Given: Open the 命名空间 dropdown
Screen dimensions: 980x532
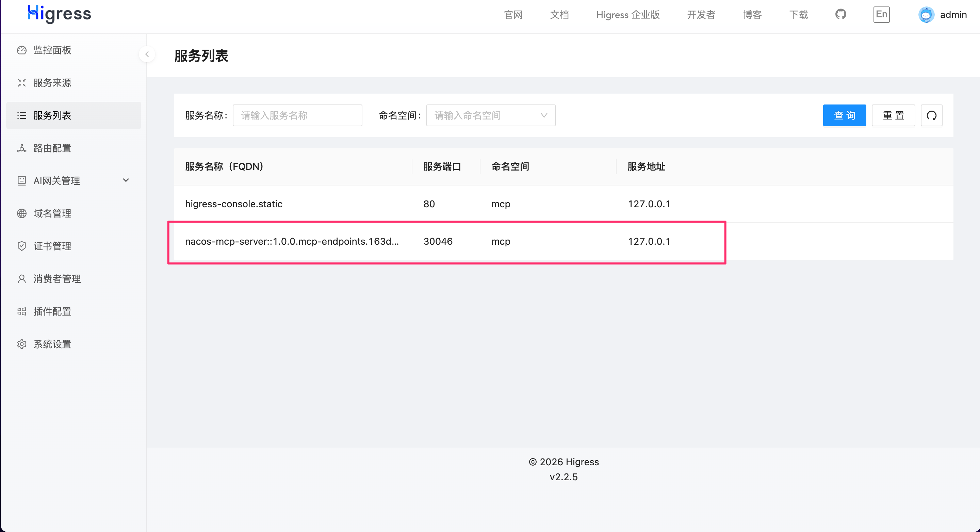Looking at the screenshot, I should [491, 115].
